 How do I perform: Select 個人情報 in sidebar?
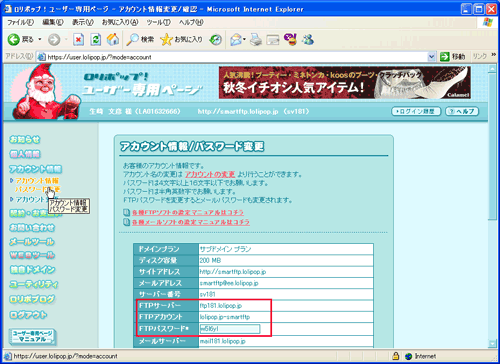[x=25, y=154]
